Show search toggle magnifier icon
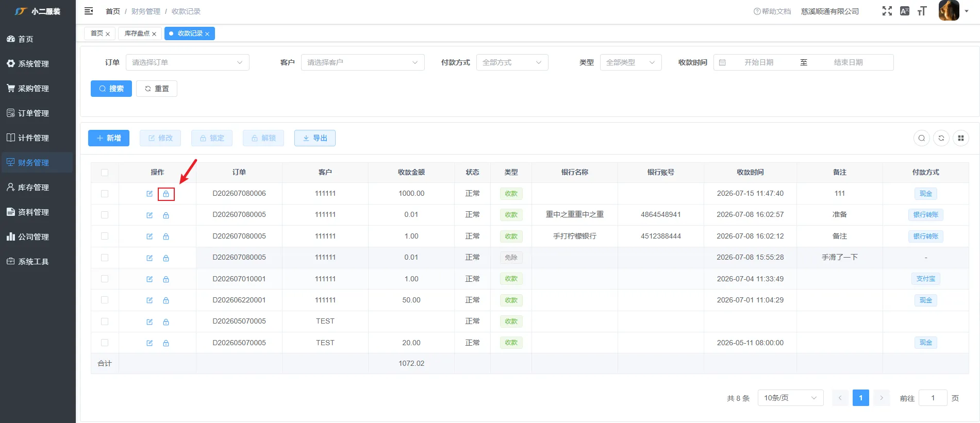Image resolution: width=980 pixels, height=423 pixels. [922, 138]
